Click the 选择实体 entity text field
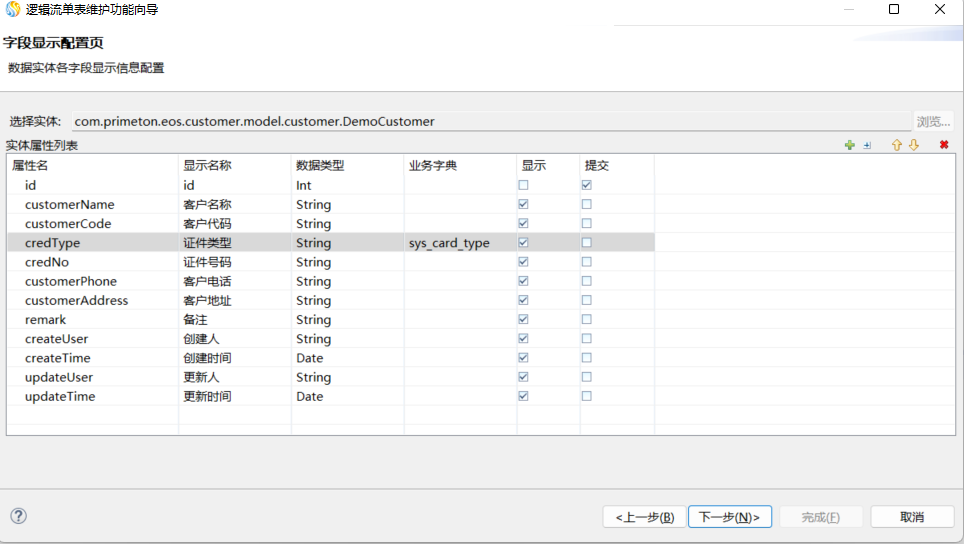The height and width of the screenshot is (544, 964). pyautogui.click(x=490, y=121)
